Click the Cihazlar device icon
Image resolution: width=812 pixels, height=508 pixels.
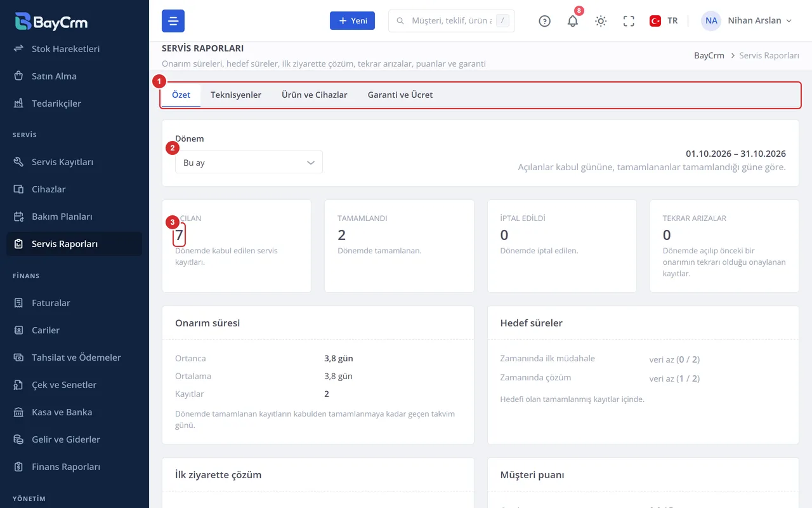coord(19,189)
